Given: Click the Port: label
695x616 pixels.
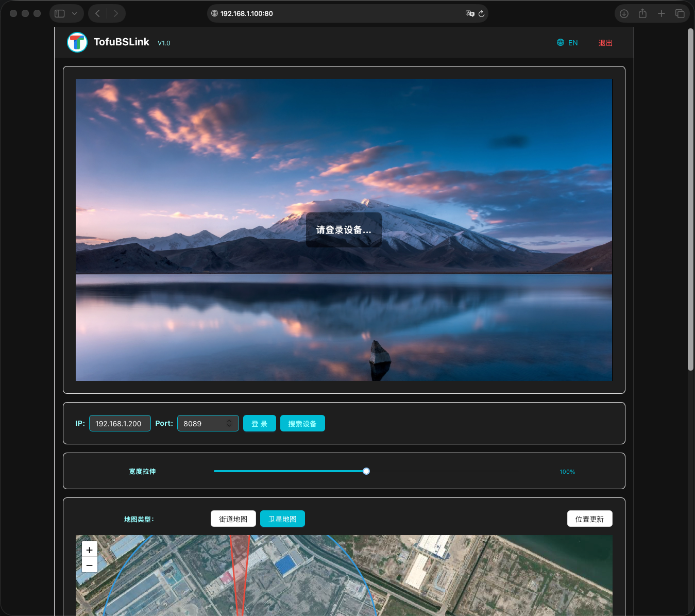Looking at the screenshot, I should click(x=164, y=423).
